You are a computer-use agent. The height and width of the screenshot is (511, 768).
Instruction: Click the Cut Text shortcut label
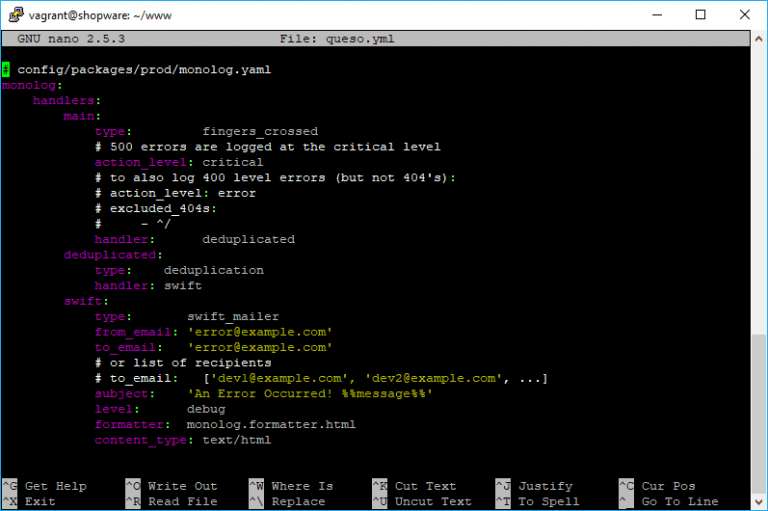coord(425,486)
